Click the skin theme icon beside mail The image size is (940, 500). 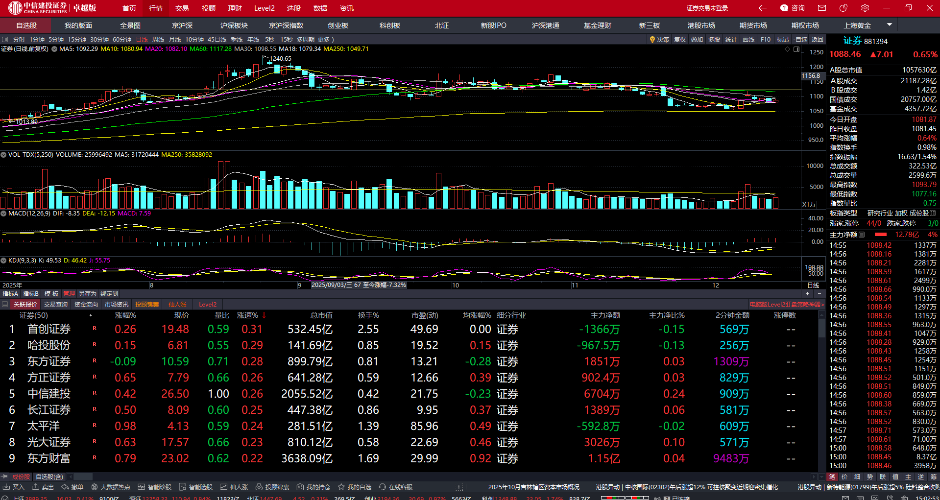click(x=843, y=8)
